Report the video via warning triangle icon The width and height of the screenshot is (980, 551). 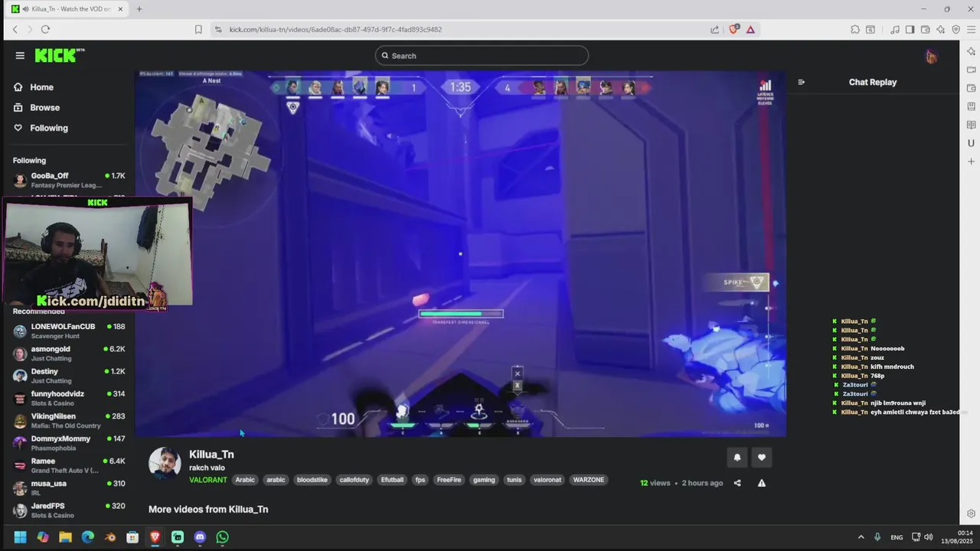(x=761, y=483)
